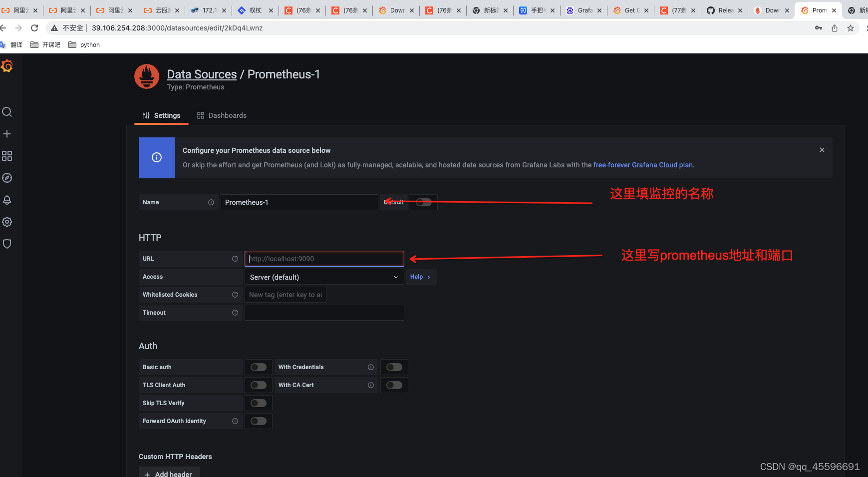Click the browser address bar URL
Screen dimensions: 868x477
[x=177, y=28]
